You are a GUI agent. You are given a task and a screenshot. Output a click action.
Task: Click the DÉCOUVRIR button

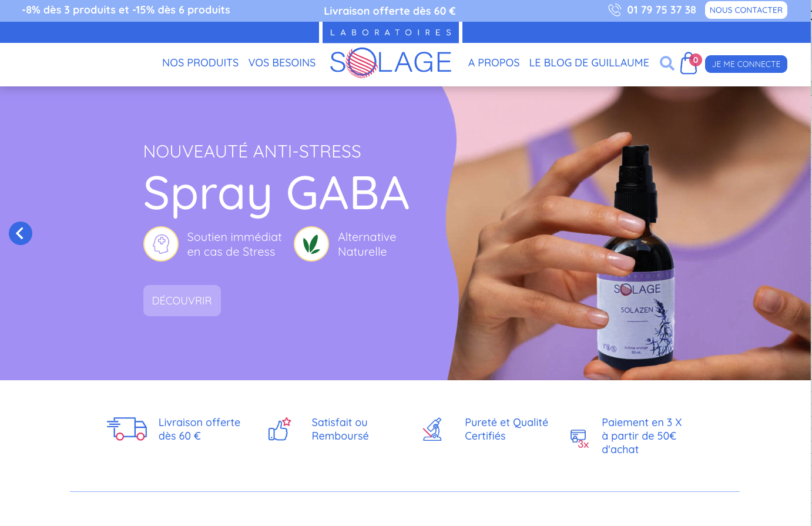(x=182, y=300)
